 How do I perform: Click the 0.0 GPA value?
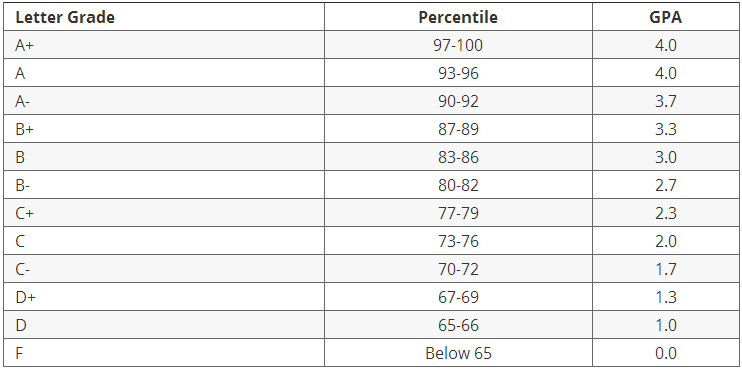tap(665, 353)
